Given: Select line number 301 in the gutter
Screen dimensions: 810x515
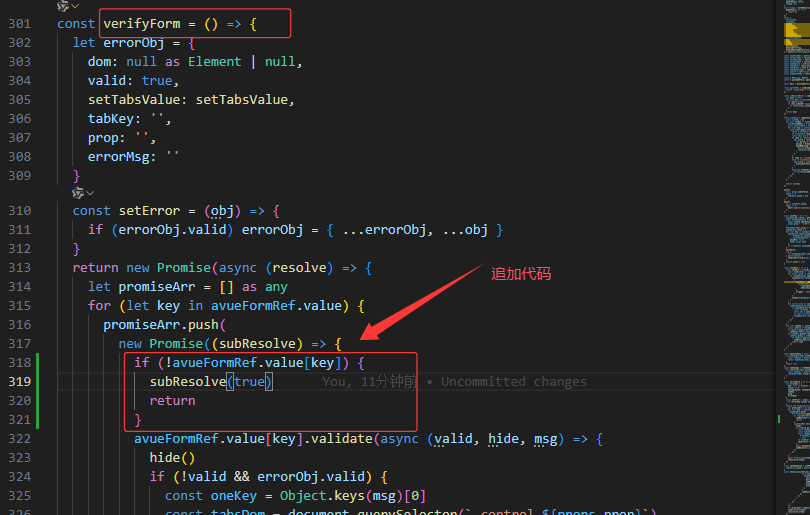Looking at the screenshot, I should click(19, 23).
